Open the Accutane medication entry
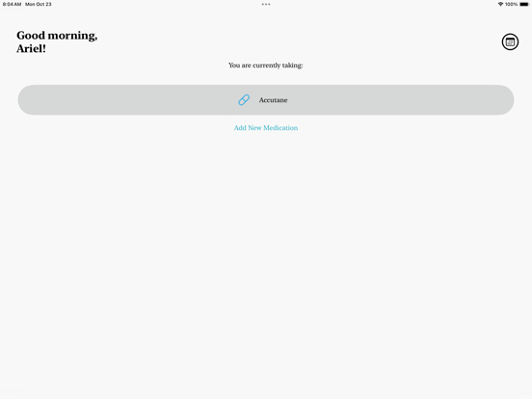The width and height of the screenshot is (532, 399). pos(266,100)
